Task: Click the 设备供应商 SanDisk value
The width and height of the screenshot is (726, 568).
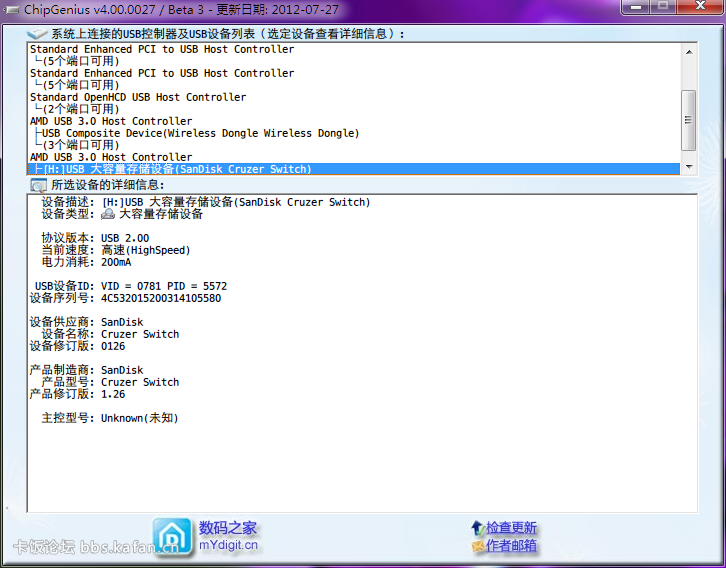Action: pos(122,322)
